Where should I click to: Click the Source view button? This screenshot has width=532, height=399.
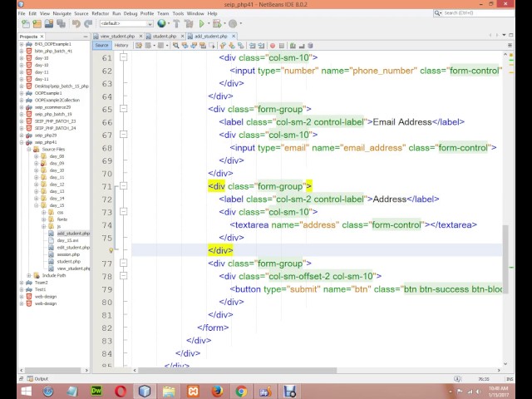tap(101, 45)
